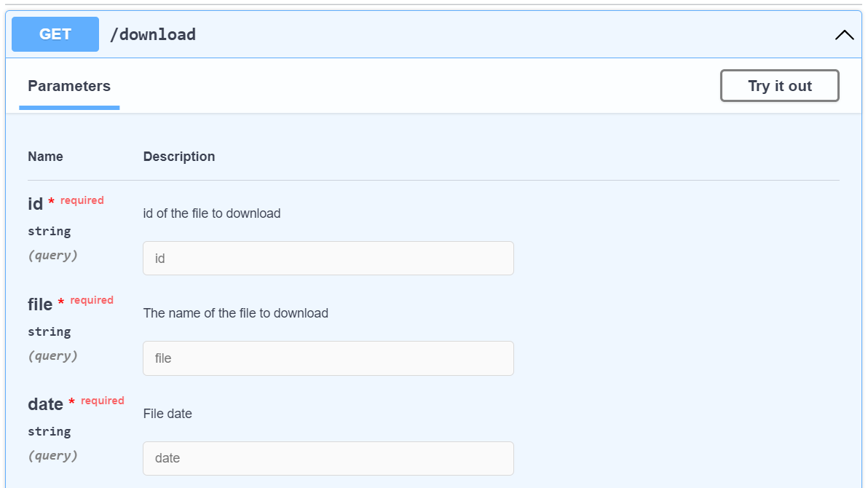
Task: Click the string type label under date
Action: click(50, 431)
